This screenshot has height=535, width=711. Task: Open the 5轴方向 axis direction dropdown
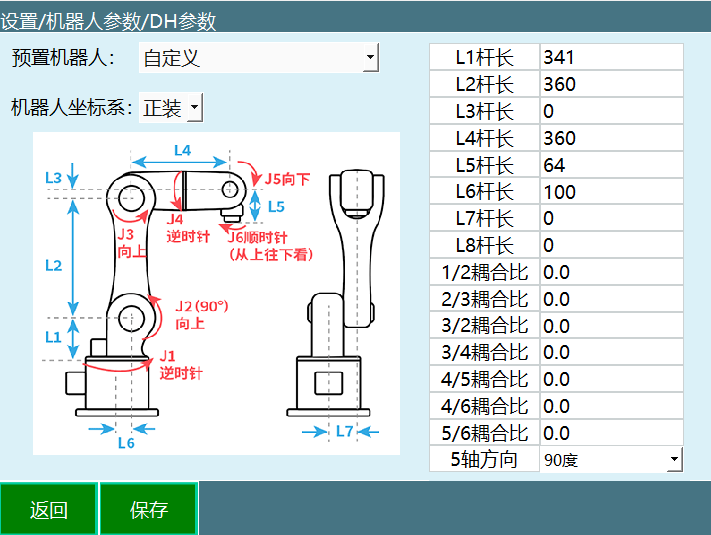611,460
